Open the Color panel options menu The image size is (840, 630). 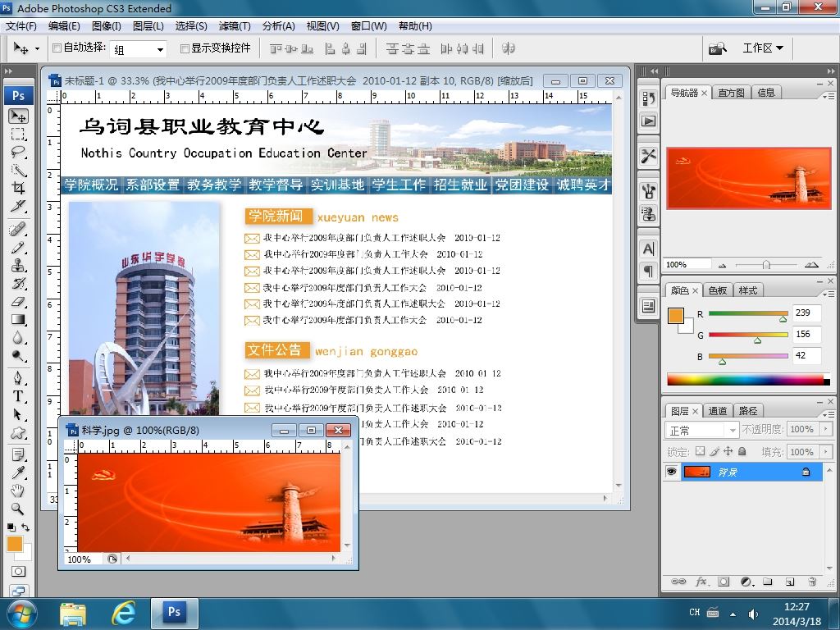tap(829, 294)
